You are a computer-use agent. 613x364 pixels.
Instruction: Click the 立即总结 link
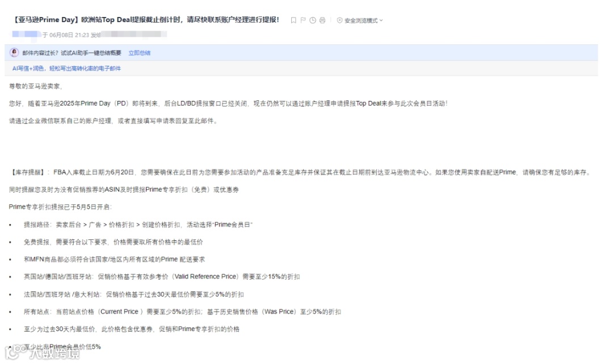pyautogui.click(x=140, y=53)
